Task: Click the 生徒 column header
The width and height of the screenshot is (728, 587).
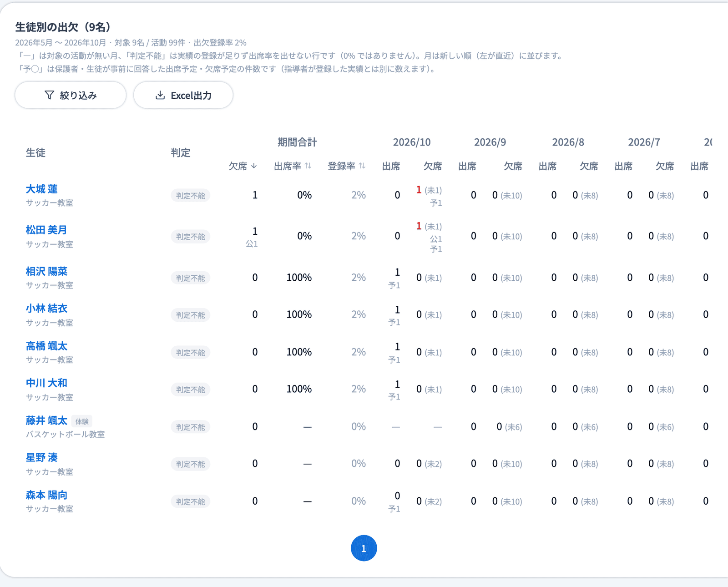Action: (35, 152)
